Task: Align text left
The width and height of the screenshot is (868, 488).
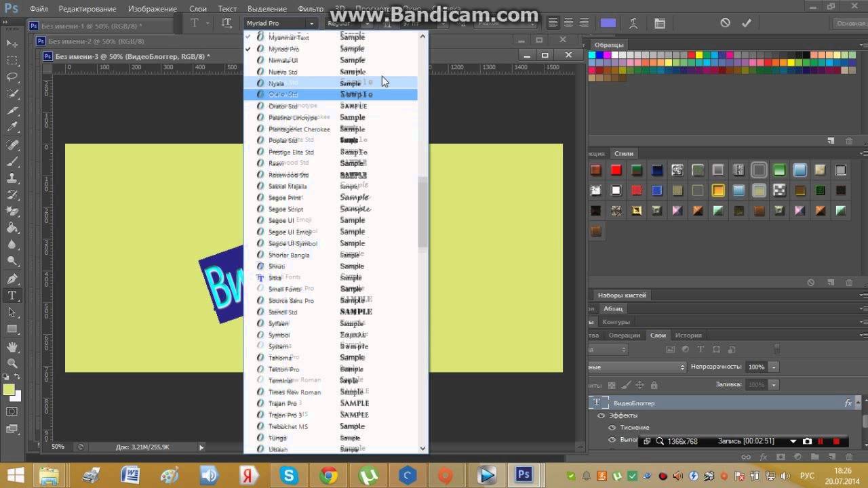Action: tap(553, 23)
